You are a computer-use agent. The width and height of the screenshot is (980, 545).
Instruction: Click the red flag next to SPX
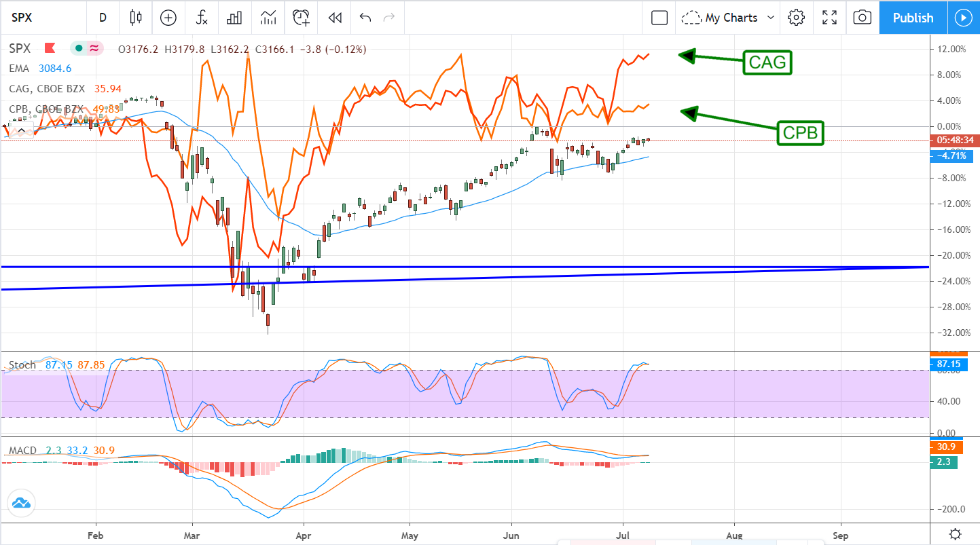click(x=50, y=48)
